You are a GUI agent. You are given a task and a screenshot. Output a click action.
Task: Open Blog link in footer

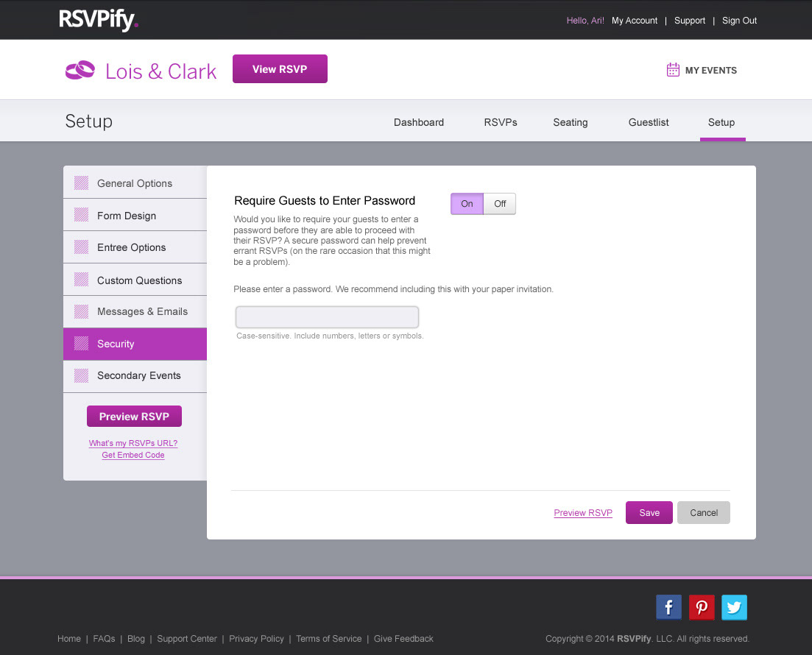[136, 638]
